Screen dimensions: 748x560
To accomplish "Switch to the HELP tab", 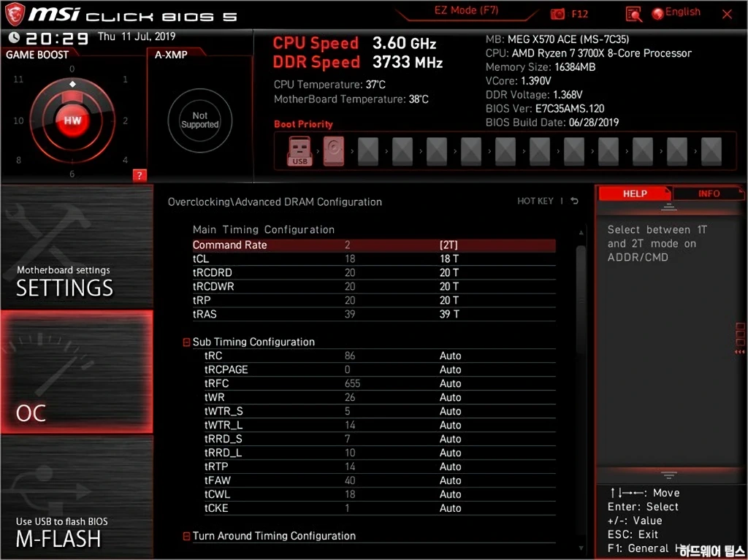I will (634, 193).
